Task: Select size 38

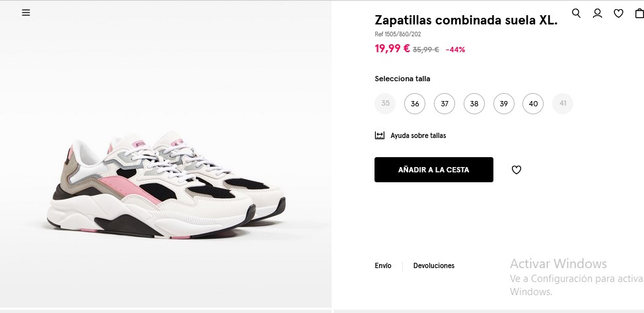Action: 474,104
